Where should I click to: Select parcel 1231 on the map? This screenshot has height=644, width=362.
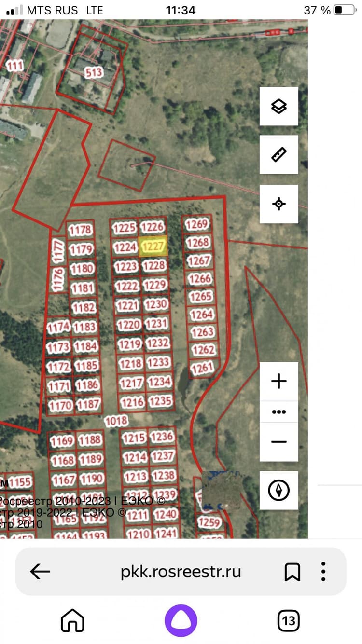click(x=157, y=323)
